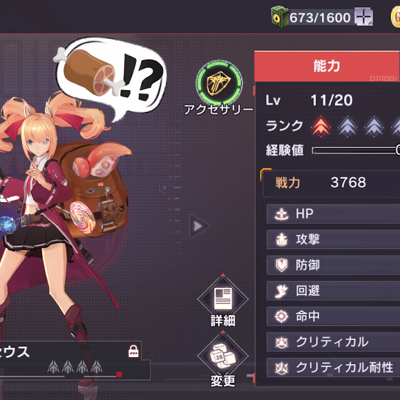
Task: Expand the クリティカル critical stat row
Action: coord(333,342)
